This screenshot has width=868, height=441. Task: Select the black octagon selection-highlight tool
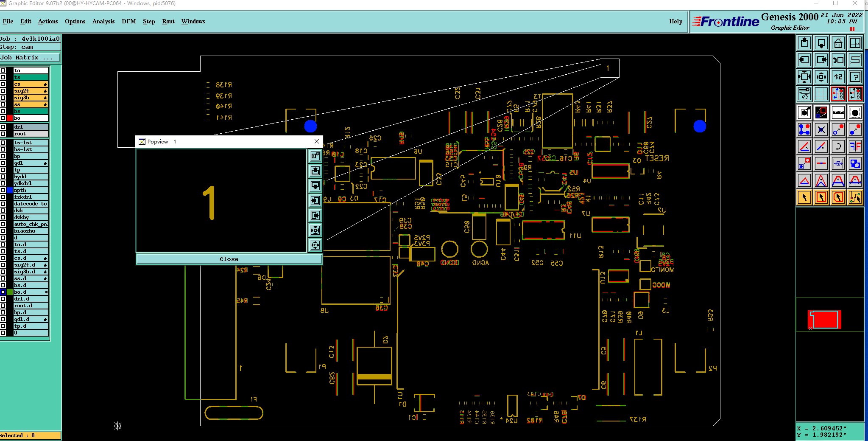(855, 112)
